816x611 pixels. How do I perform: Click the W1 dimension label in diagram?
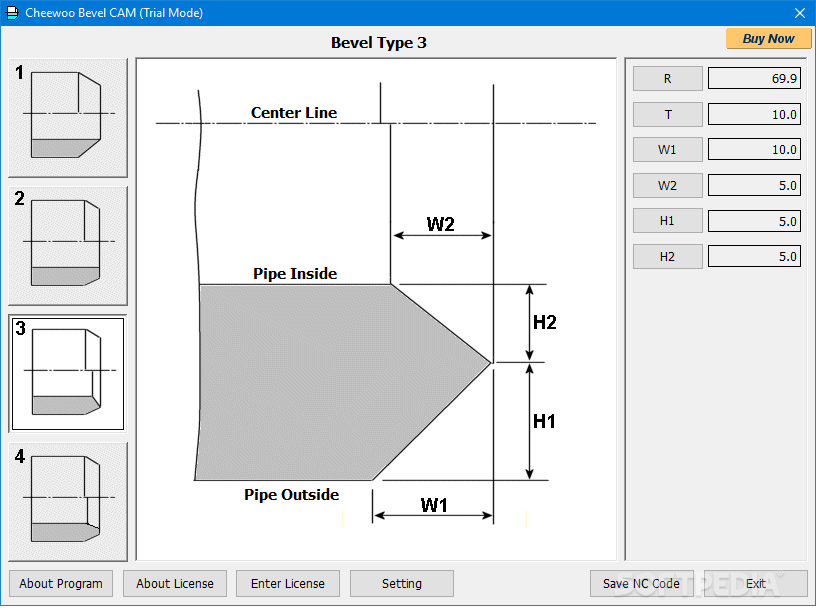point(434,505)
